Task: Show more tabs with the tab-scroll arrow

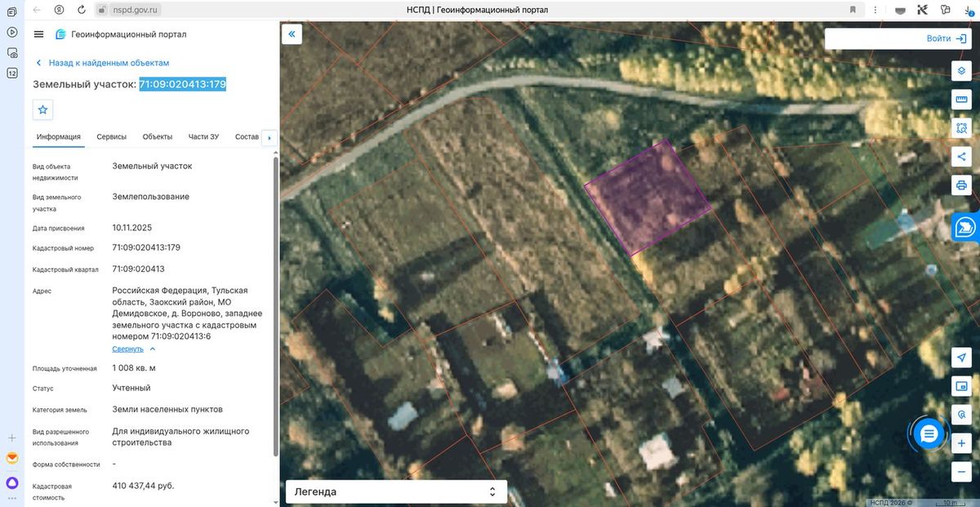Action: point(269,137)
